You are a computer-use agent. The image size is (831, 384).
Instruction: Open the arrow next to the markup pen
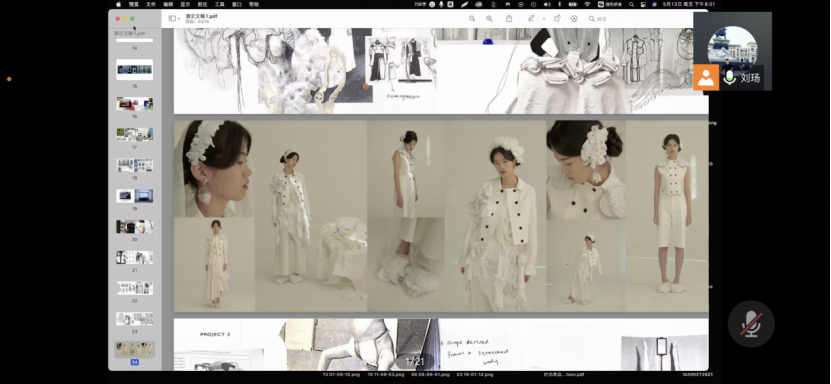click(544, 19)
